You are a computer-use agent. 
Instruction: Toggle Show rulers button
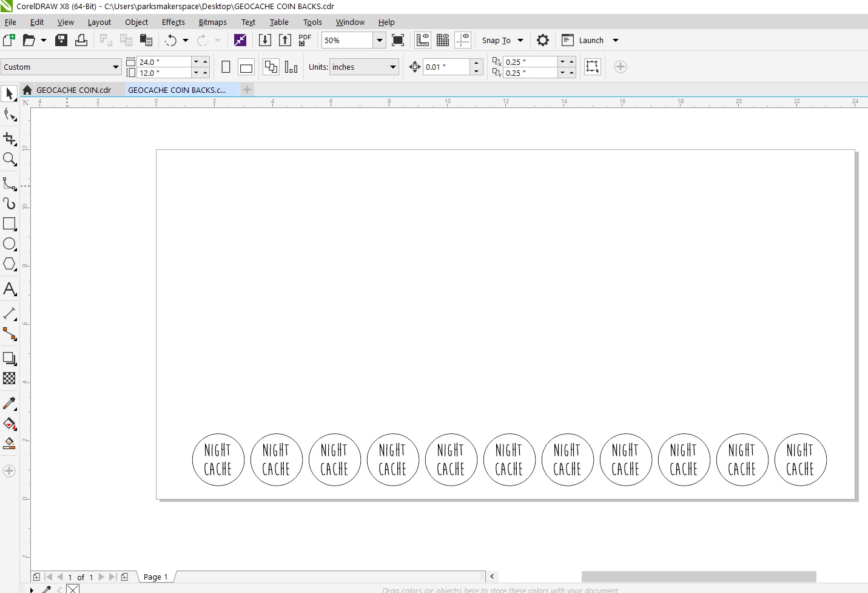[423, 40]
